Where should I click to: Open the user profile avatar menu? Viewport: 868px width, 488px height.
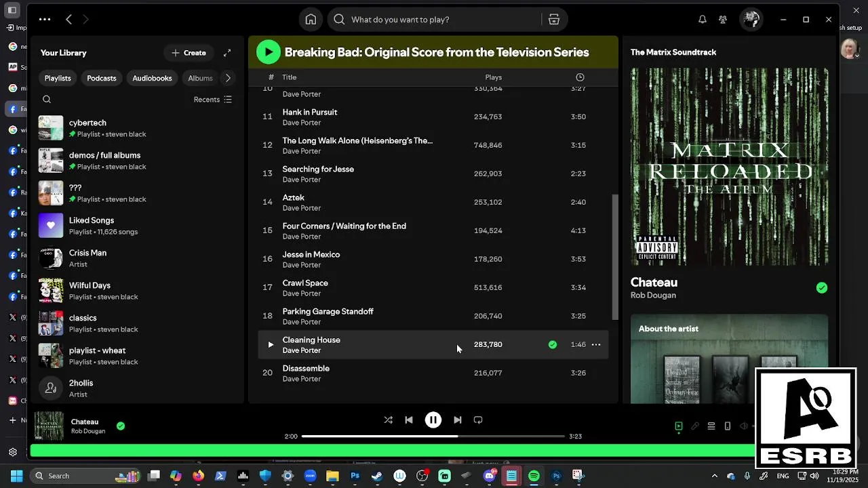tap(751, 19)
